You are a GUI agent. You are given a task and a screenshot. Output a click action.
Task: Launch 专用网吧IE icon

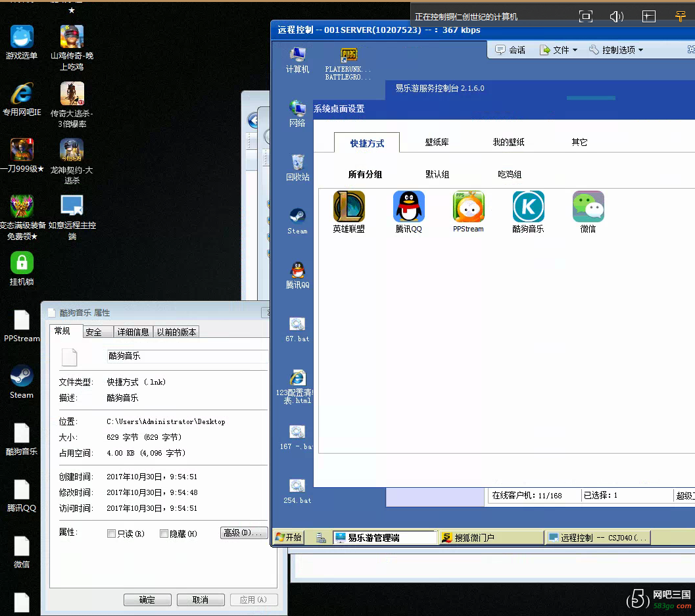22,99
